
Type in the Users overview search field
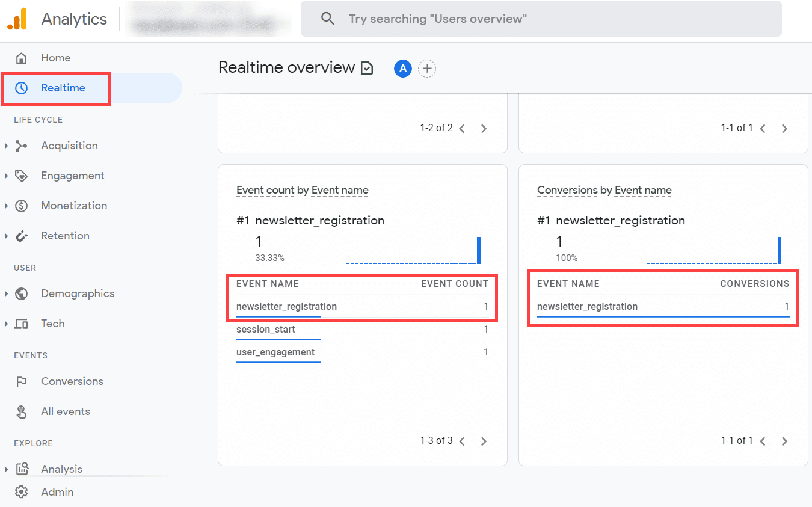click(x=541, y=19)
